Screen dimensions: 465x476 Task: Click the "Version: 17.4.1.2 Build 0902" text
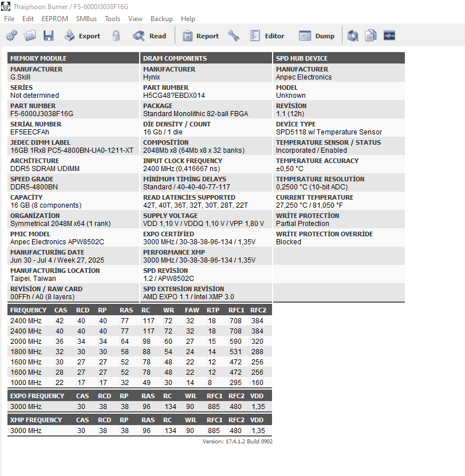pyautogui.click(x=238, y=442)
